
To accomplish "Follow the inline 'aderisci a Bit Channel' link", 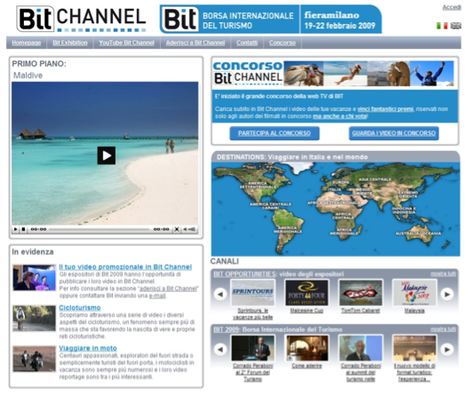I will [x=169, y=288].
